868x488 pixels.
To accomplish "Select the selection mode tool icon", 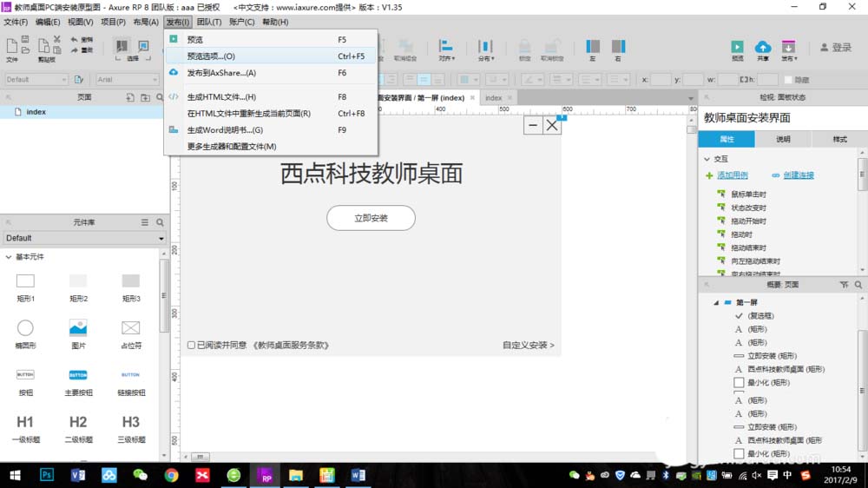I will point(122,45).
